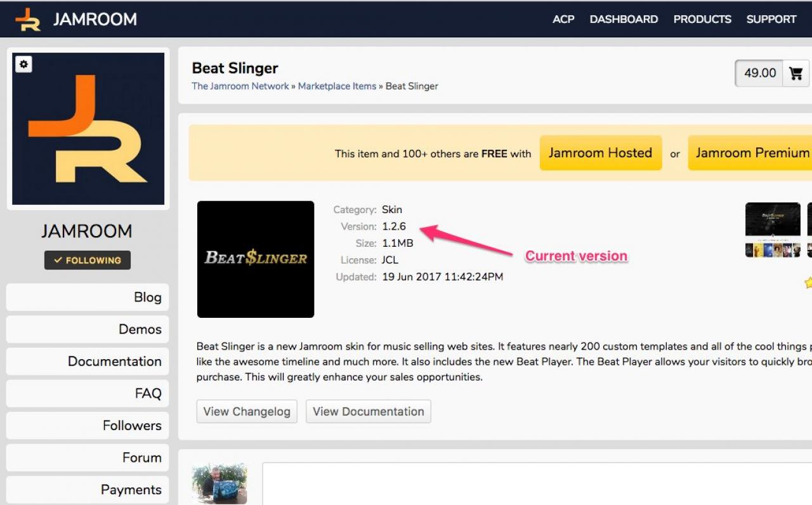This screenshot has width=812, height=505.
Task: Click into the comment text box
Action: tap(537, 483)
